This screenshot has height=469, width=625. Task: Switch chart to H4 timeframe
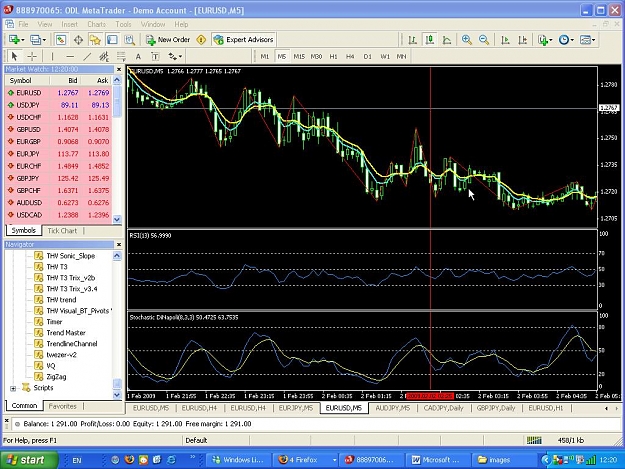(350, 57)
